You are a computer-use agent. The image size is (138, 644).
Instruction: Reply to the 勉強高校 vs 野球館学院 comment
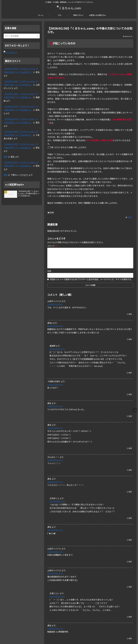click(x=129, y=639)
